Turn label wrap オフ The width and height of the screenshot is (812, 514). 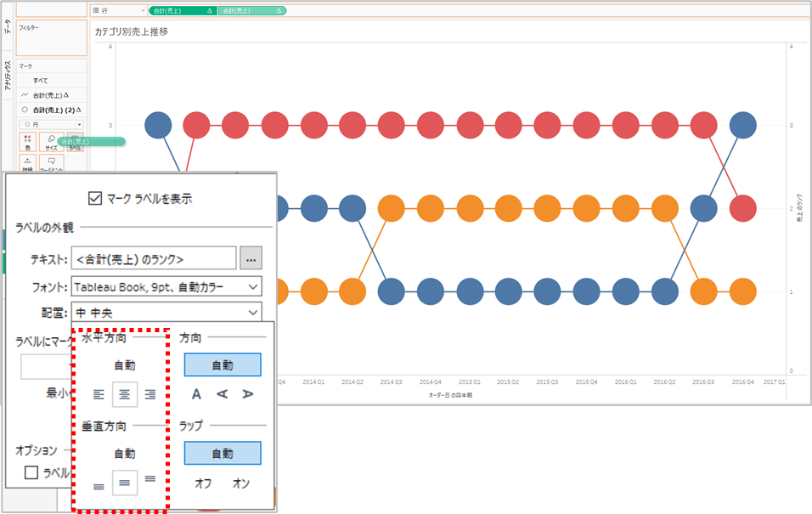tap(203, 483)
